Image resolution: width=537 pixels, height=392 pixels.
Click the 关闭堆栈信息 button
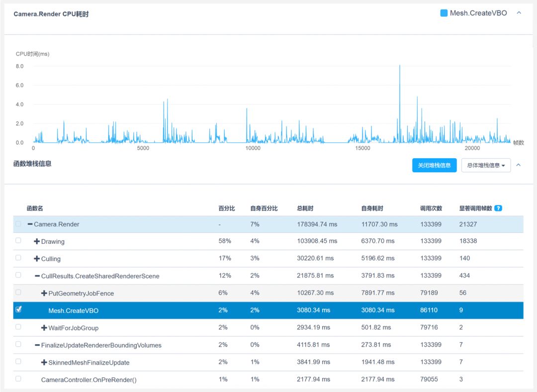(434, 165)
